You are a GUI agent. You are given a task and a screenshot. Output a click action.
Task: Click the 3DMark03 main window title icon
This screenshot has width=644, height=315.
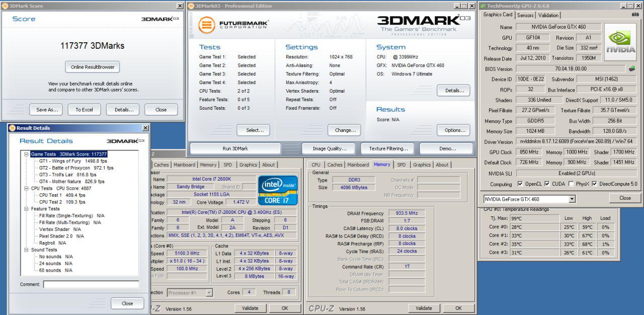(191, 6)
